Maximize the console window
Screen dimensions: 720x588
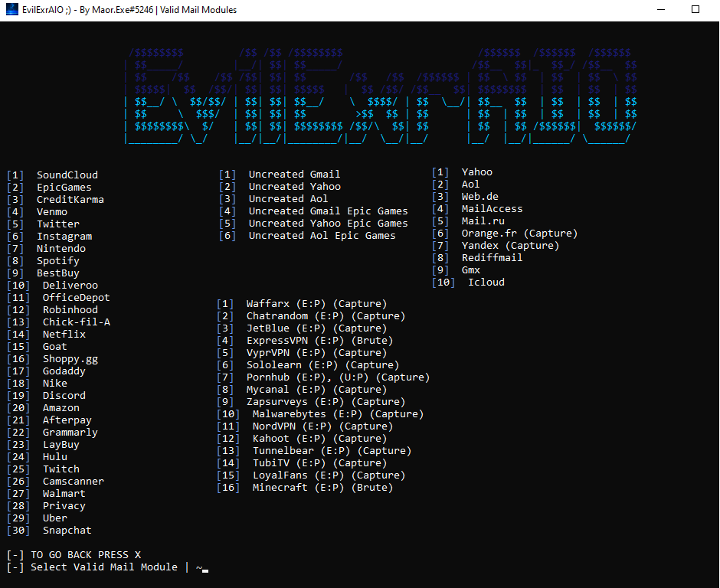(x=695, y=10)
